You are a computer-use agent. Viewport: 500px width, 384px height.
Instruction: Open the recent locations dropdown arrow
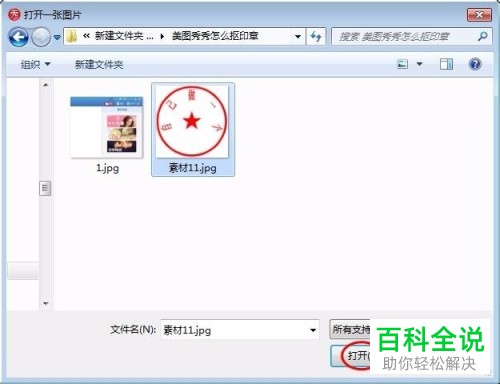(x=57, y=37)
